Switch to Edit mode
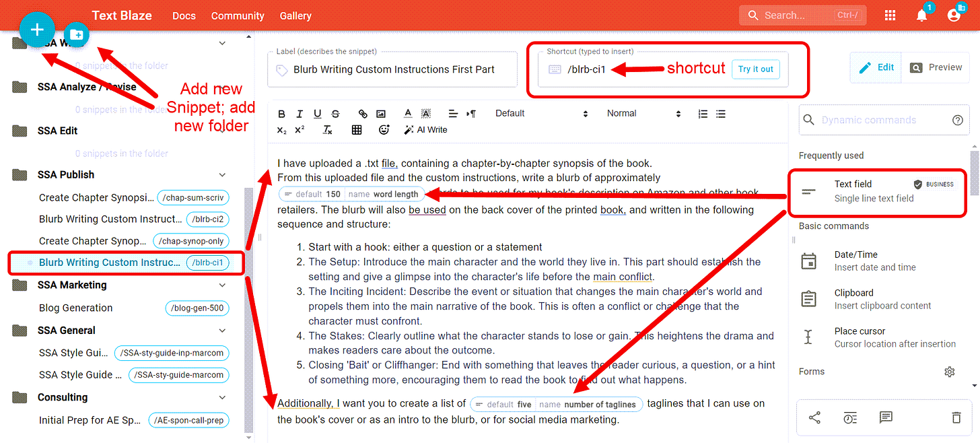The width and height of the screenshot is (980, 443). [x=876, y=67]
